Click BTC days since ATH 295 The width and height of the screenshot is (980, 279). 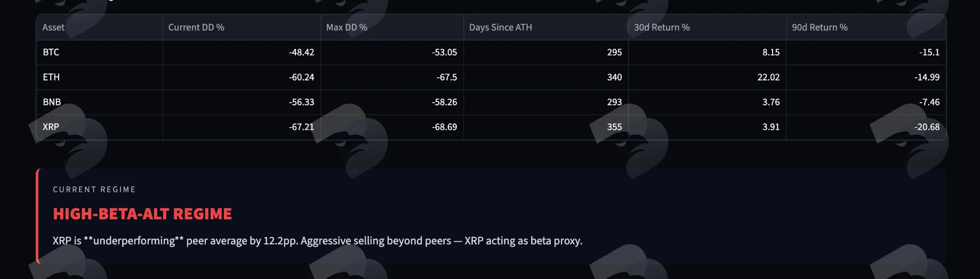click(614, 52)
